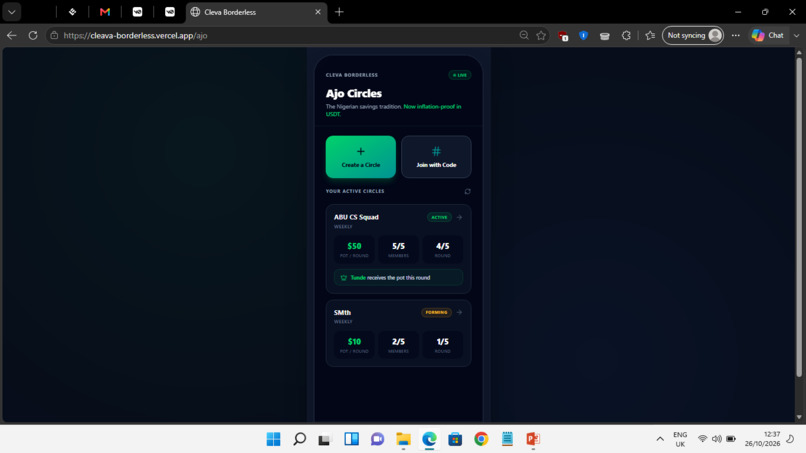The height and width of the screenshot is (453, 806).
Task: Click the Not syncing profile button
Action: tap(692, 35)
